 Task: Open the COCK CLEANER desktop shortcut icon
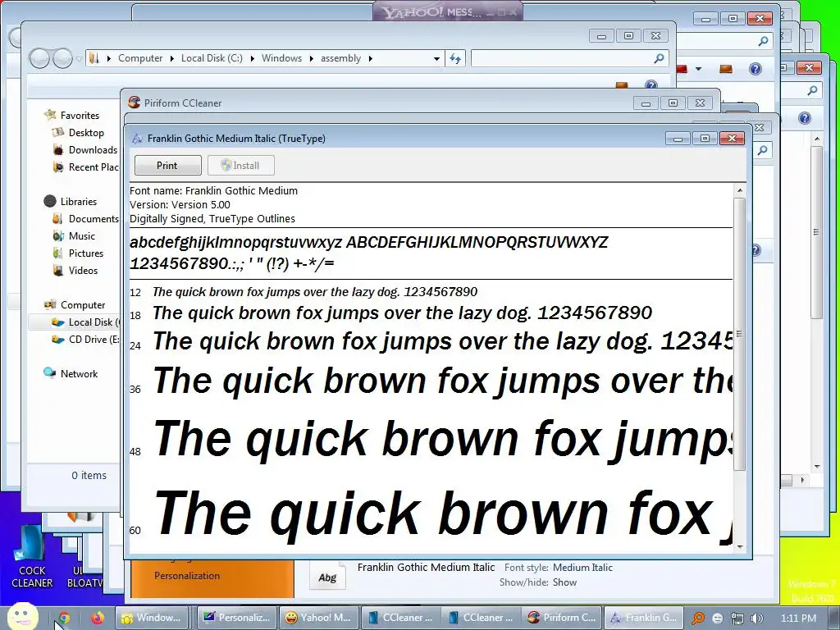click(31, 542)
